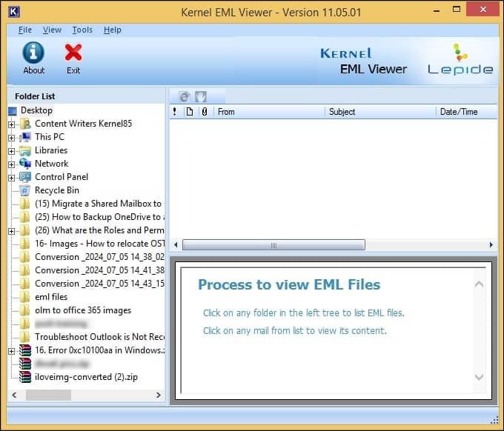
Task: Click the email list horizontal scrollbar thumb
Action: (273, 245)
